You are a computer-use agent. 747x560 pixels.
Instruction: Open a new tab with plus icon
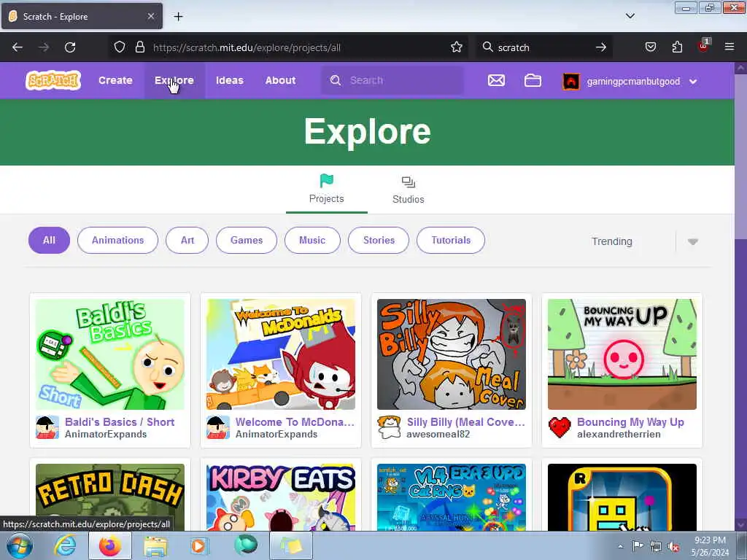[x=178, y=17]
